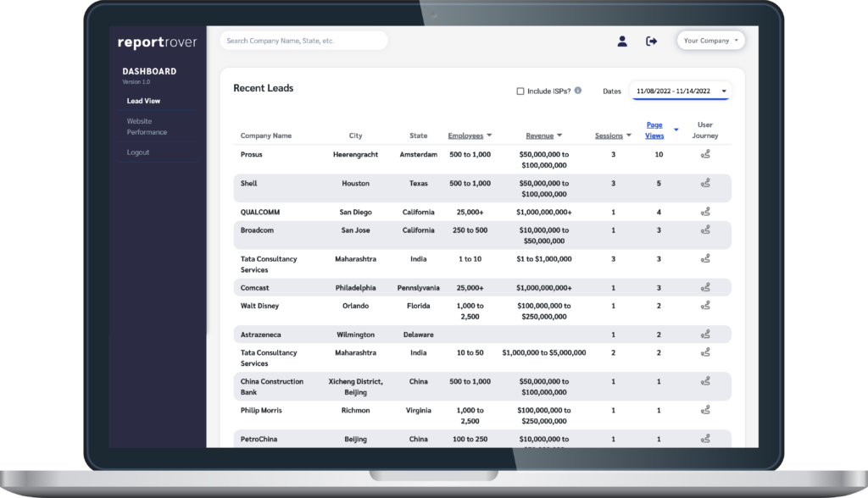Screen dimensions: 868x498
Task: Sort by Employees column header
Action: [465, 136]
